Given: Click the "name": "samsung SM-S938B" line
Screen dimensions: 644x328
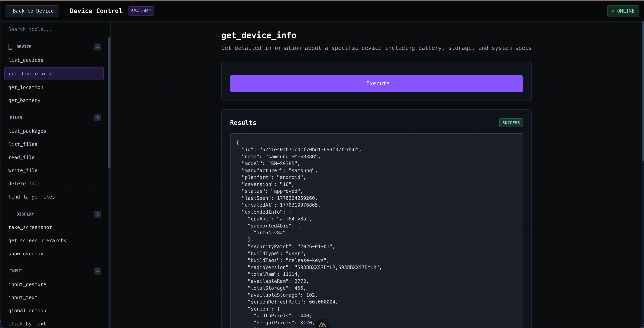Looking at the screenshot, I should coord(281,157).
